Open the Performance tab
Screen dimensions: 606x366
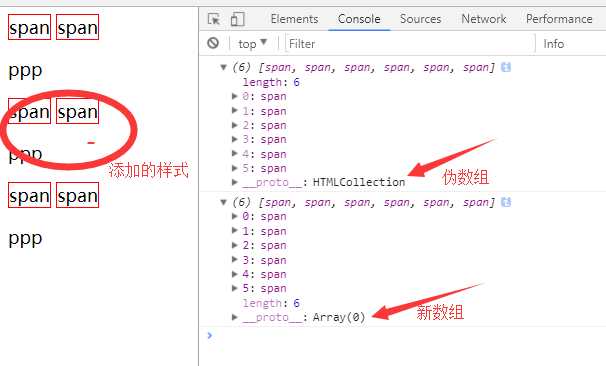[x=559, y=19]
